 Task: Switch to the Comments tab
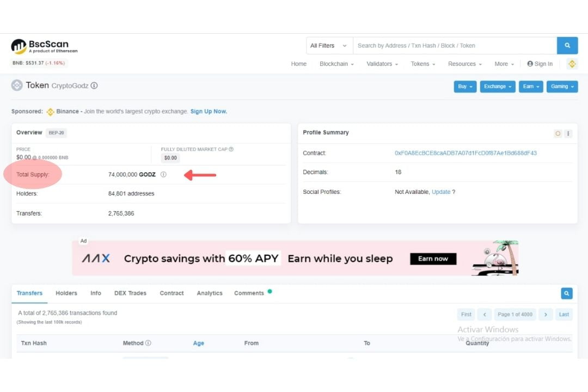pos(249,293)
